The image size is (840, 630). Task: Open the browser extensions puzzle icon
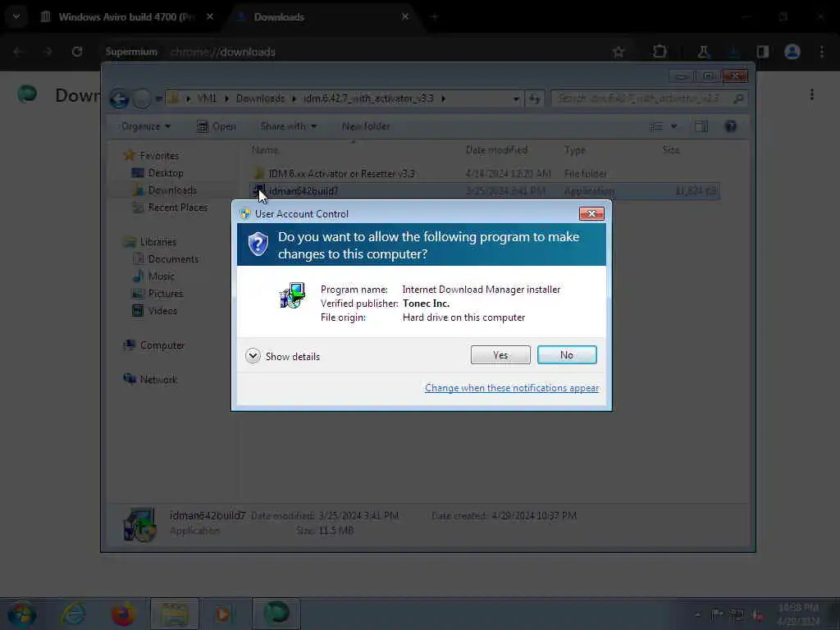click(x=660, y=52)
